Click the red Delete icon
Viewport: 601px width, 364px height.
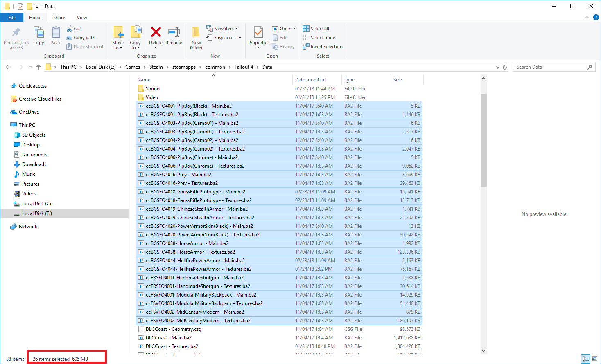click(x=156, y=32)
